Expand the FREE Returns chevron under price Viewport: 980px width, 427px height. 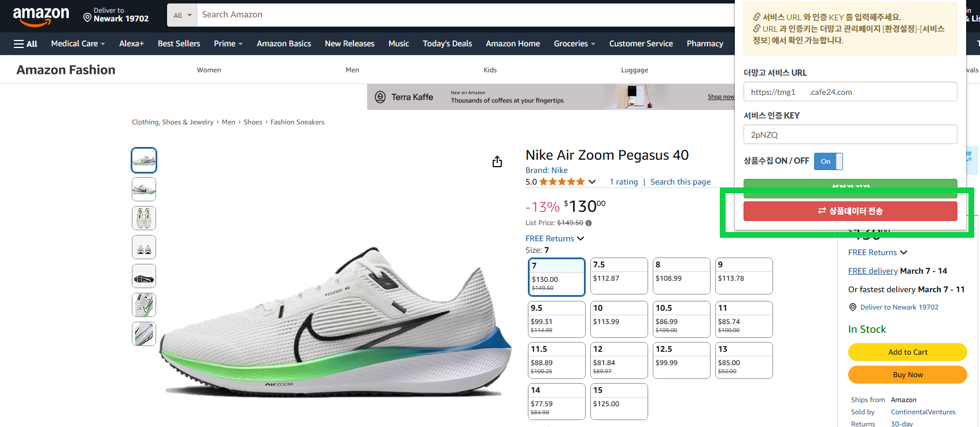[580, 238]
